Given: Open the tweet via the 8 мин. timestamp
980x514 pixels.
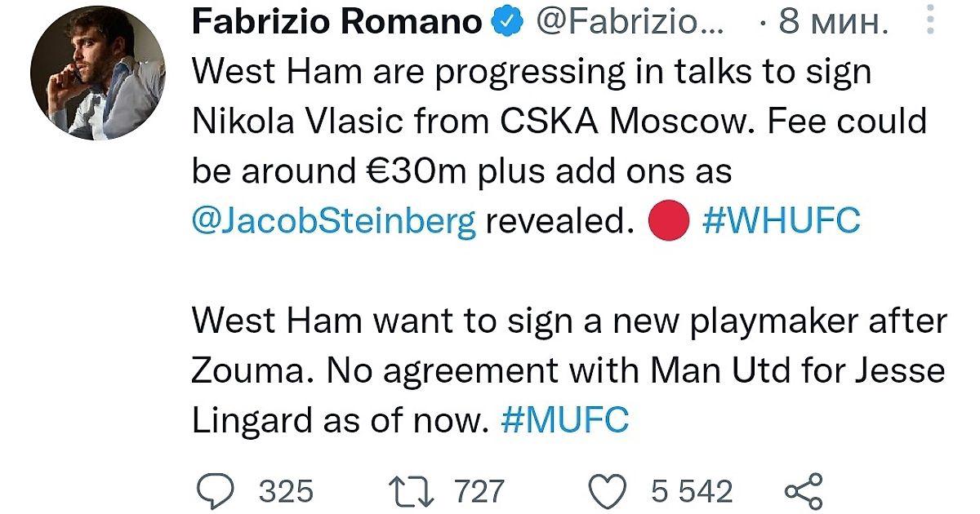Looking at the screenshot, I should tap(831, 24).
